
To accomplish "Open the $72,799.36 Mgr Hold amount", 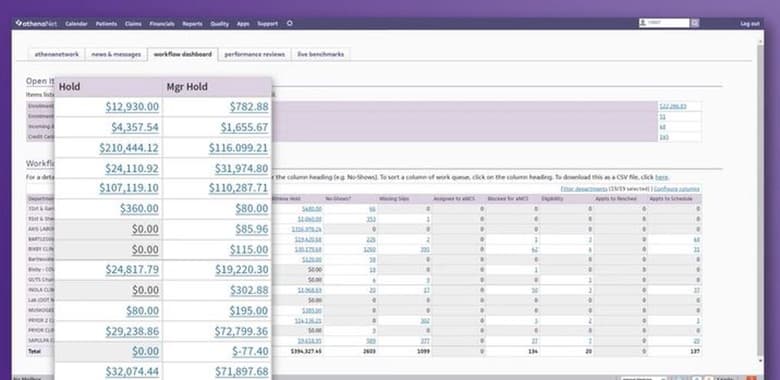I will pos(242,331).
